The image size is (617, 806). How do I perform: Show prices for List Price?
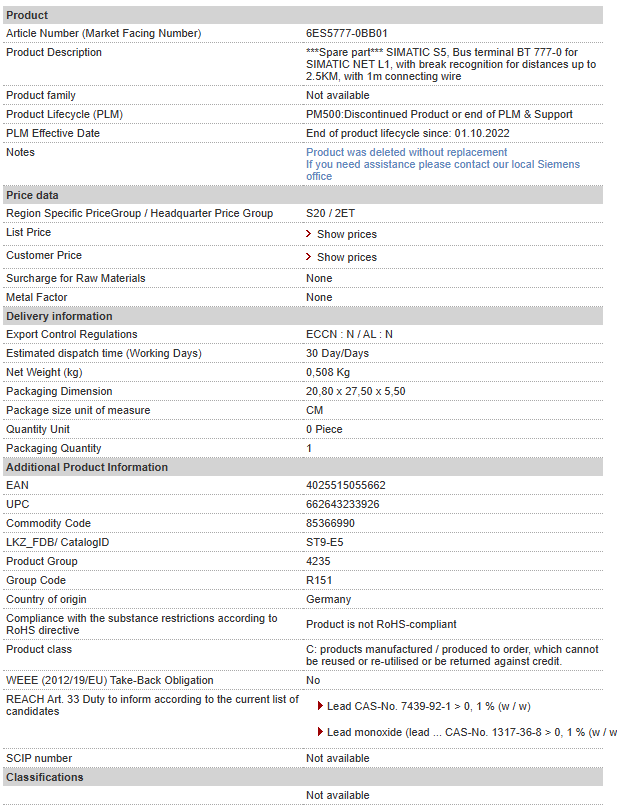click(347, 234)
